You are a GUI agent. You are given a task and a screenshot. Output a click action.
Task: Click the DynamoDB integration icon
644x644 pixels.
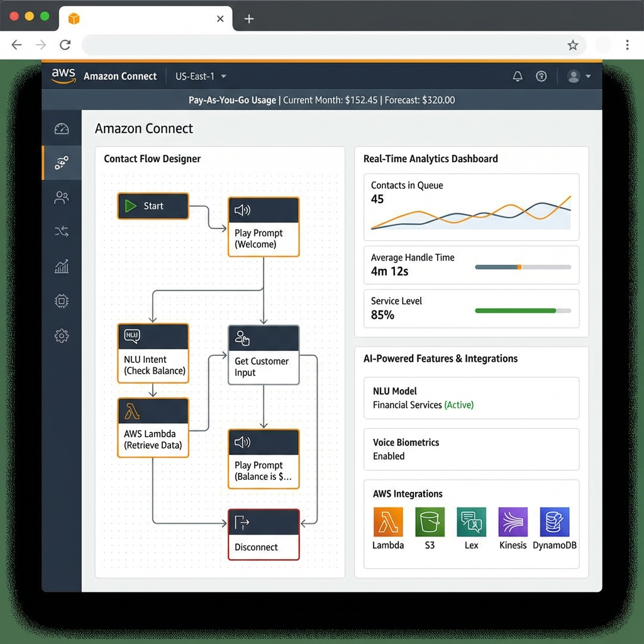(555, 522)
